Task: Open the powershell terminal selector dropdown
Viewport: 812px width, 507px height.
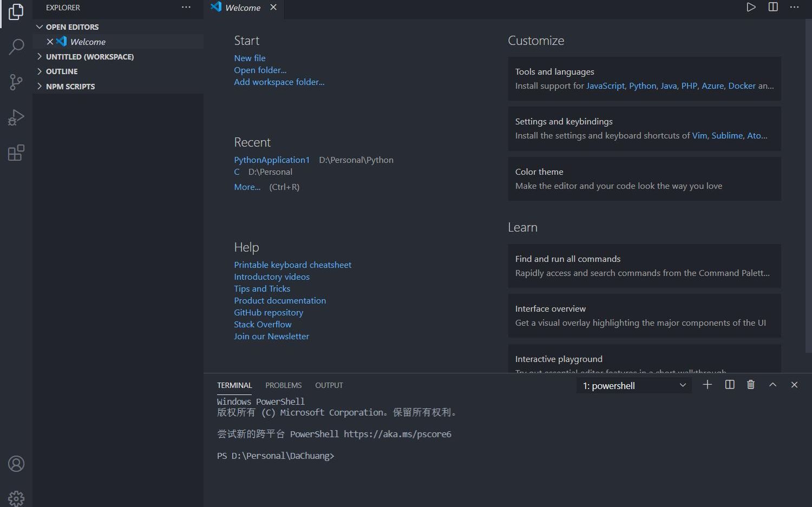Action: point(634,386)
